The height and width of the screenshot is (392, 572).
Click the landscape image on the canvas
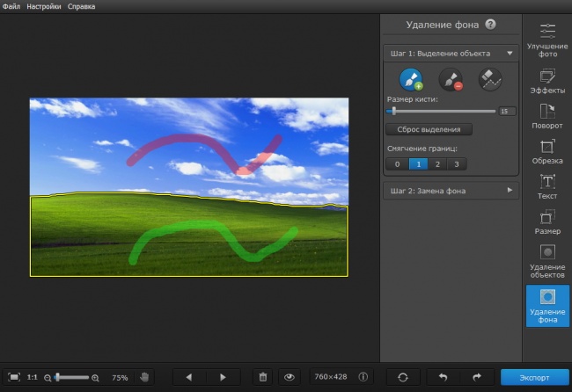tap(189, 187)
